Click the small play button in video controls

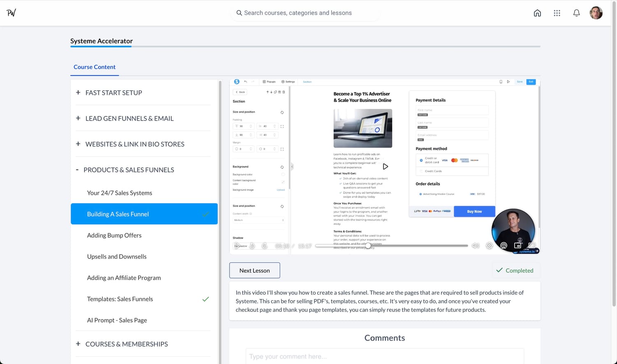[x=237, y=246]
